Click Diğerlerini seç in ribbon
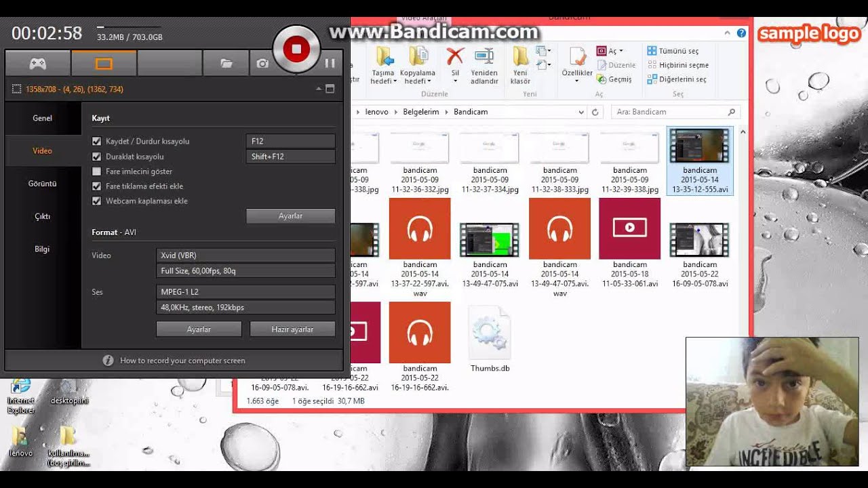This screenshot has height=488, width=868. [x=677, y=79]
